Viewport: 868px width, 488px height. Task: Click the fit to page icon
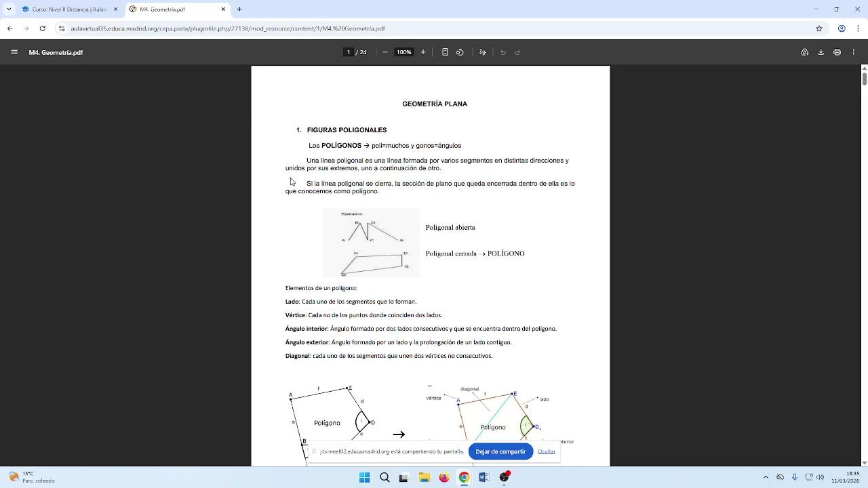click(x=445, y=52)
